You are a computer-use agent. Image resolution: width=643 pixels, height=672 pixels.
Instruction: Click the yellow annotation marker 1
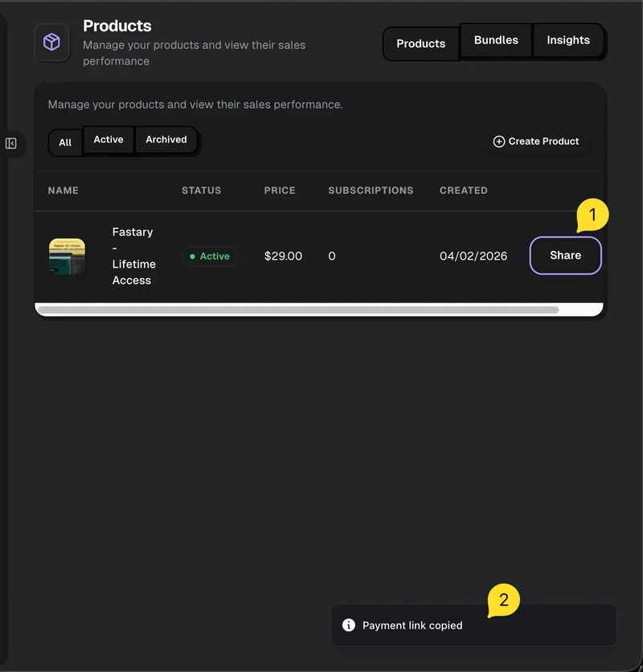(592, 215)
